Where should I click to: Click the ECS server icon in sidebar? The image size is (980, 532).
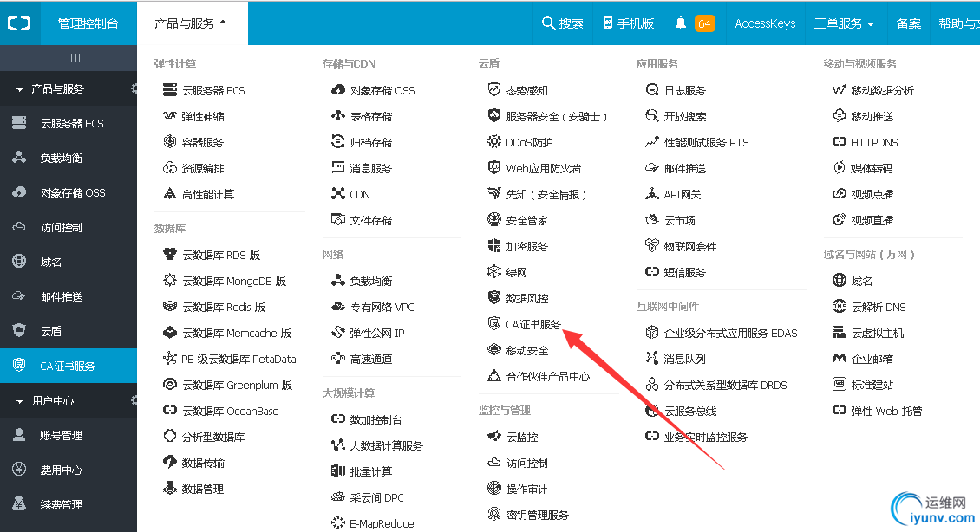tap(19, 123)
